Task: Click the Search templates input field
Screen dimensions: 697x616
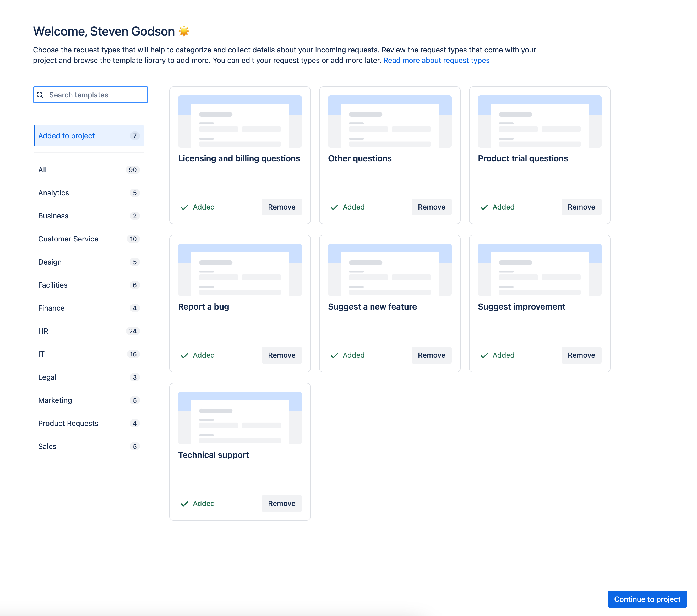Action: (91, 95)
